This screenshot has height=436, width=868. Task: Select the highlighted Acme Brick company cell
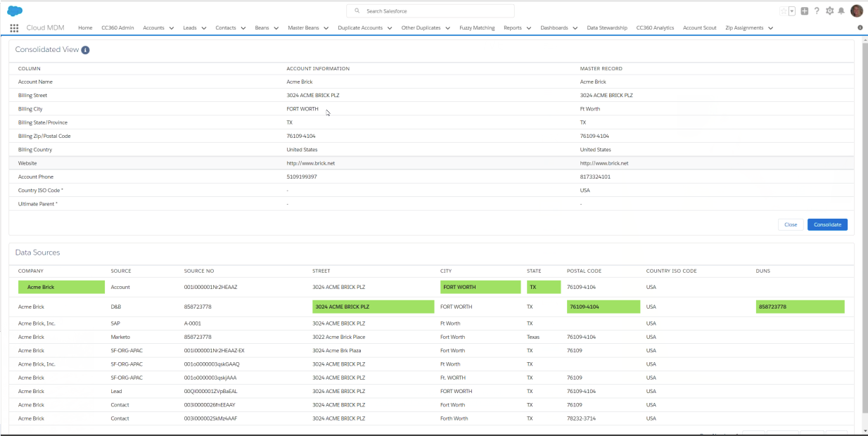[x=61, y=287]
